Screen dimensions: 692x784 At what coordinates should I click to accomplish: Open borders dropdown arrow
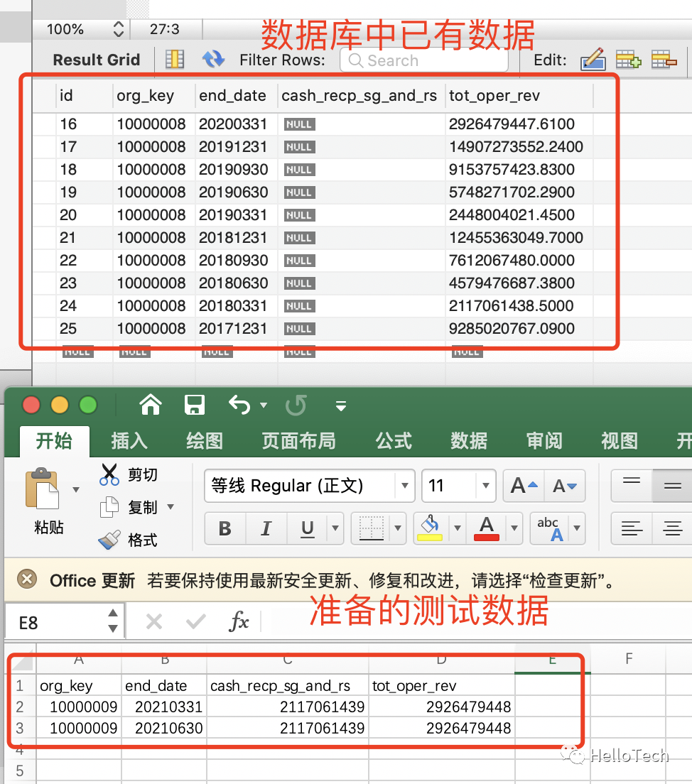pos(398,528)
